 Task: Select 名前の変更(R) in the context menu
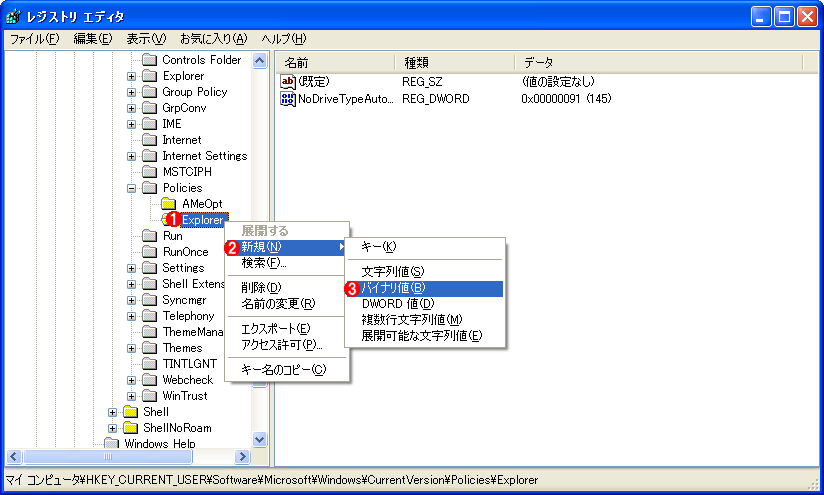coord(287,303)
